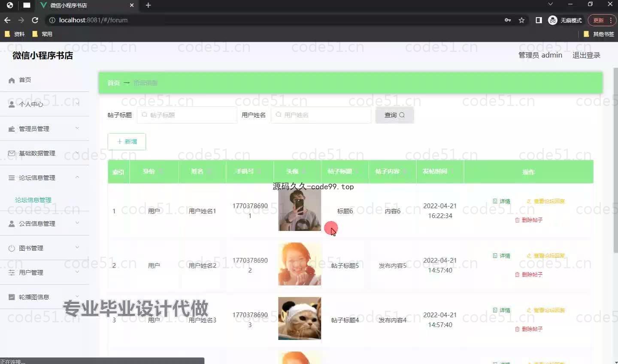This screenshot has width=618, height=364.
Task: Click 查看论坛回复 for 帖子标题4 row
Action: tap(545, 310)
